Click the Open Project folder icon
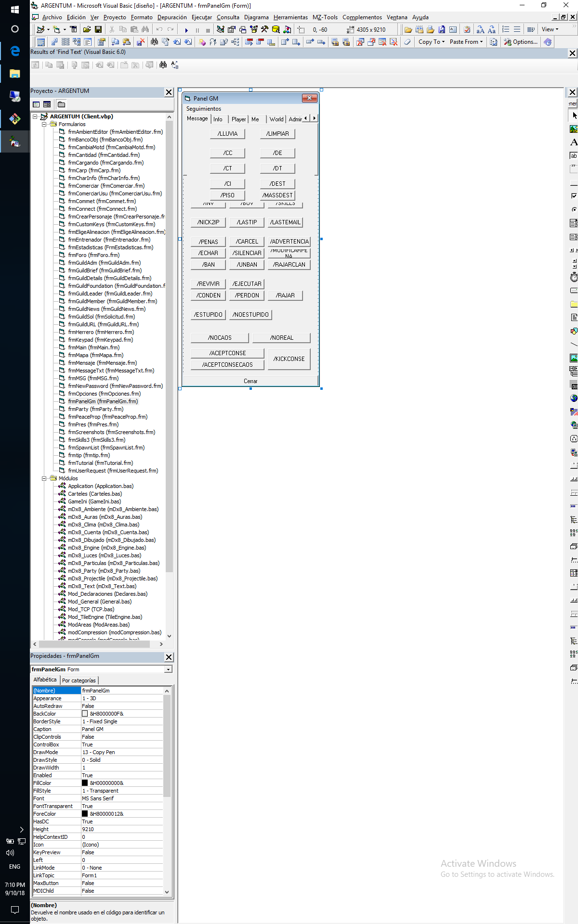Image resolution: width=578 pixels, height=924 pixels. (87, 29)
